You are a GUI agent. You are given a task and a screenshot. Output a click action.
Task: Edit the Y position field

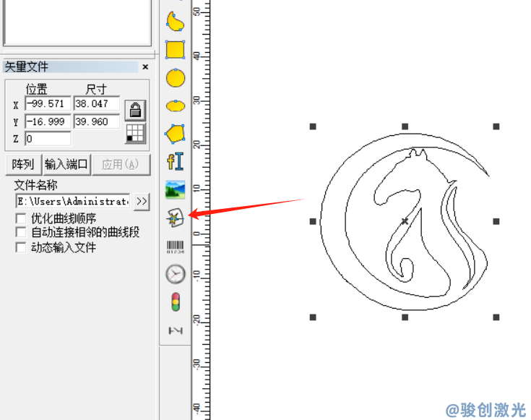click(48, 121)
